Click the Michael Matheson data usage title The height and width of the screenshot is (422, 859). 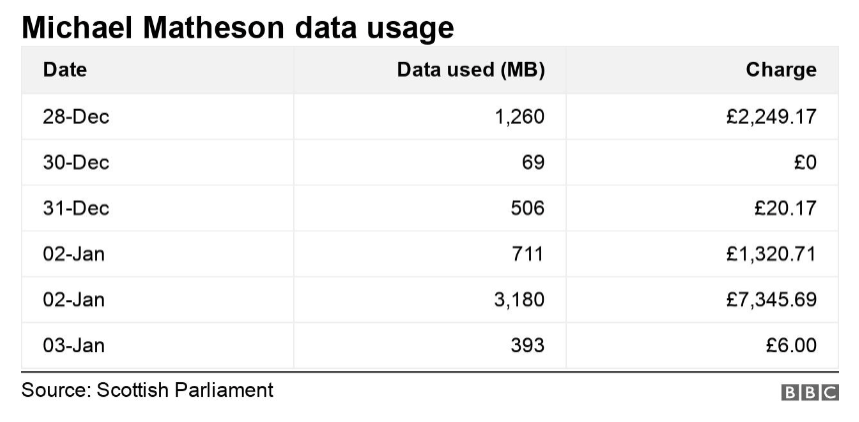pyautogui.click(x=237, y=27)
